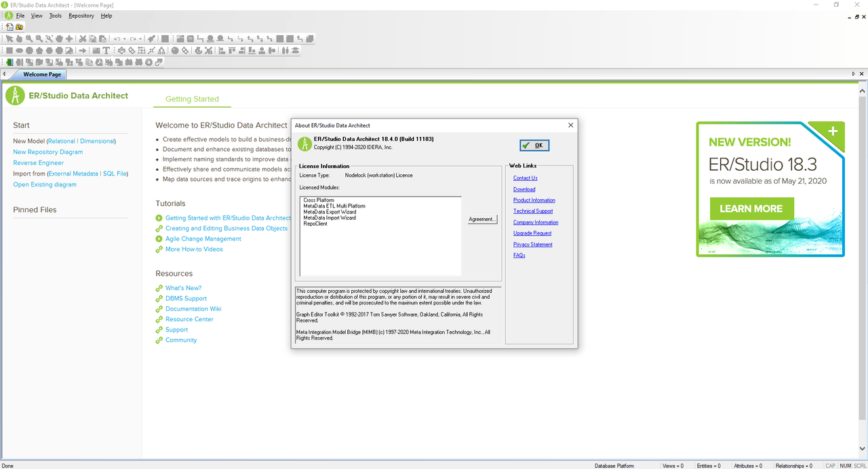Viewport: 868px width, 469px height.
Task: Click the Relational new model link
Action: tap(61, 141)
